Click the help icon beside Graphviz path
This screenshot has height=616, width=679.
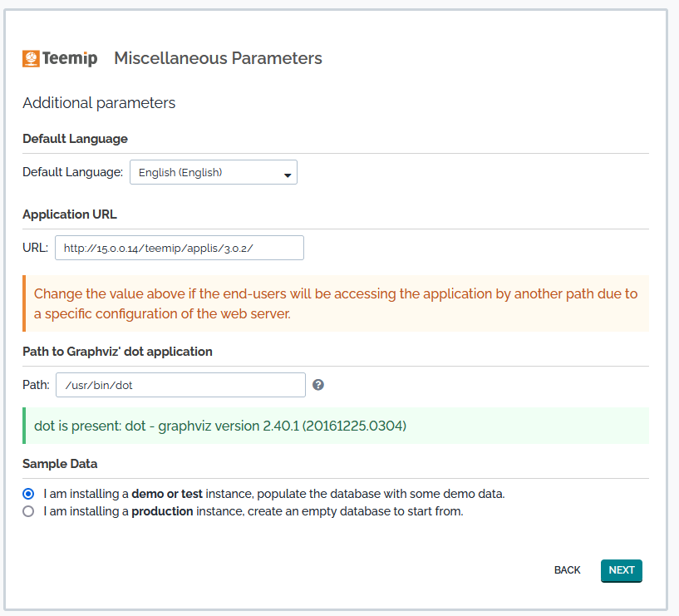click(318, 385)
